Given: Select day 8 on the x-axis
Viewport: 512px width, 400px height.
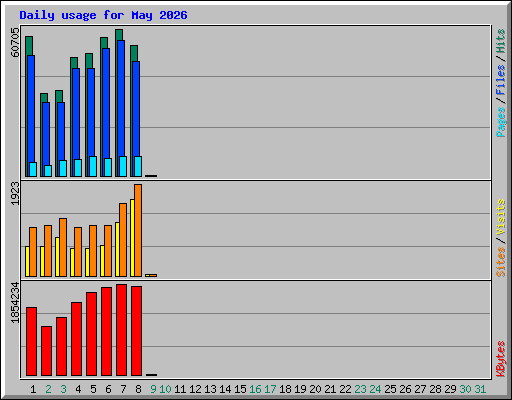Looking at the screenshot, I should [x=138, y=389].
